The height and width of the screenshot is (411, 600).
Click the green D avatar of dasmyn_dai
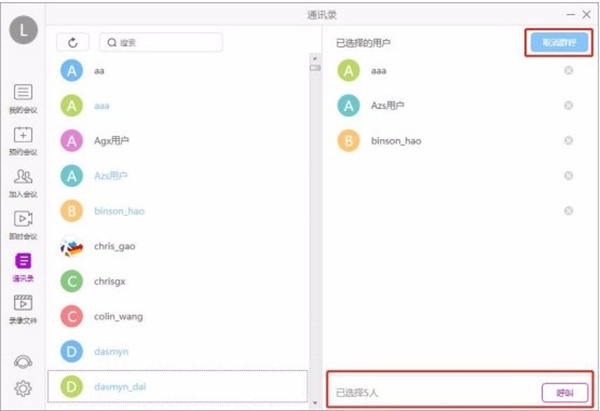pos(72,387)
